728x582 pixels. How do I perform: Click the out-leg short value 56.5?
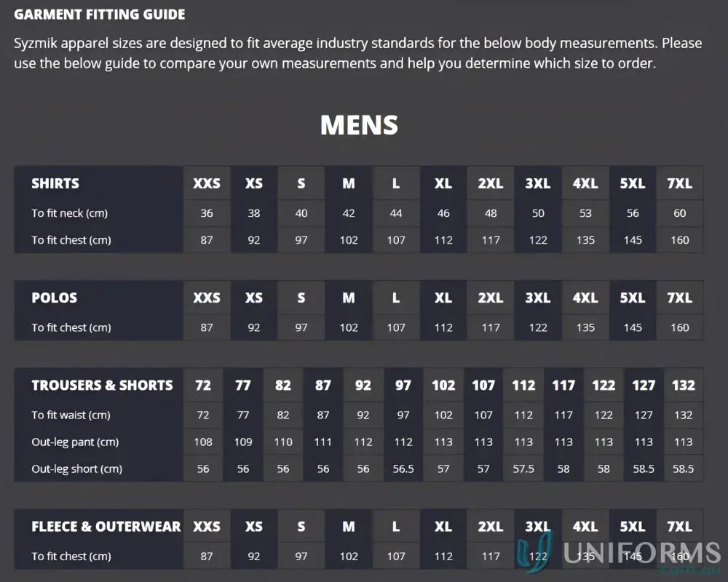point(403,469)
